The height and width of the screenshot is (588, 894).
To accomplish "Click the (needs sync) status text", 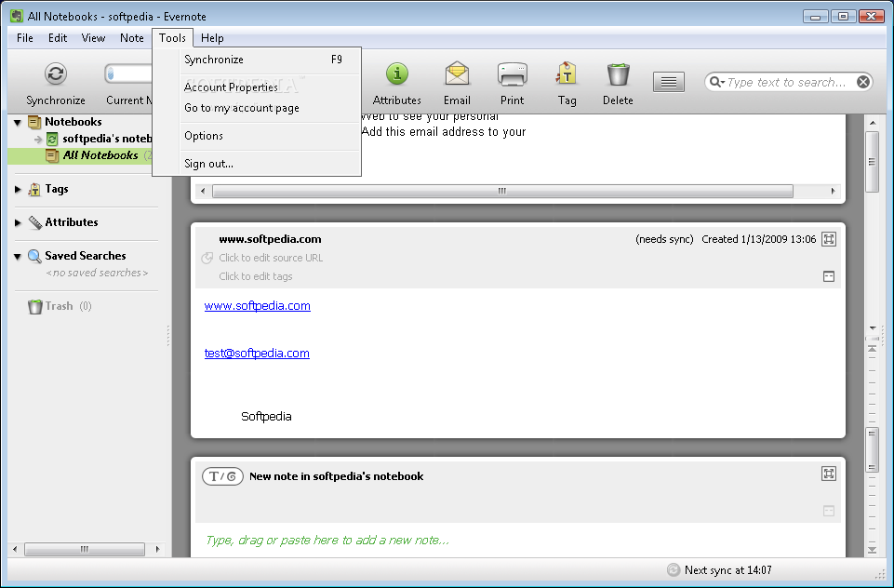I will [664, 239].
